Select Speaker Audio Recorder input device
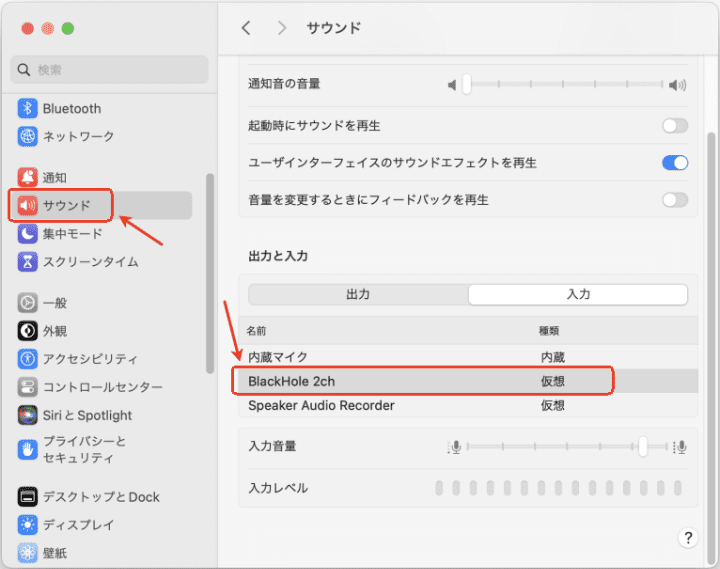The height and width of the screenshot is (569, 720). (468, 406)
